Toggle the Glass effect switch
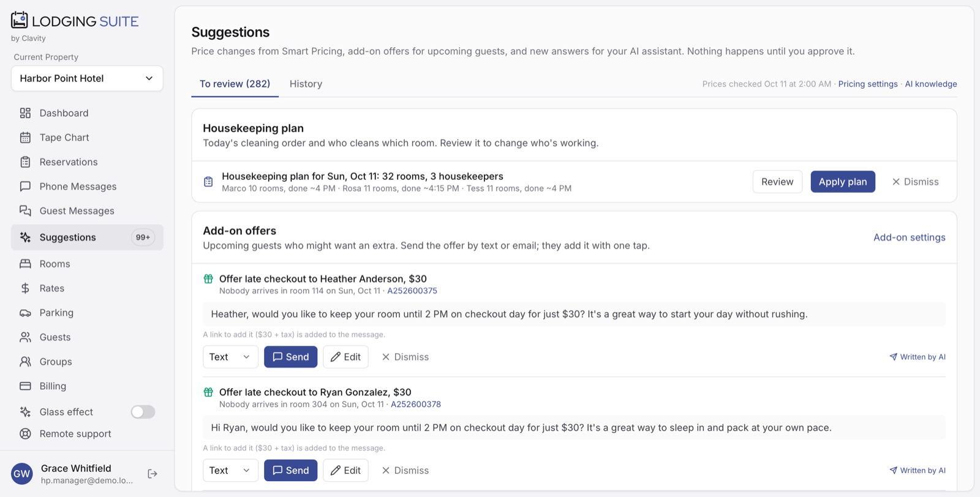The width and height of the screenshot is (980, 497). 143,412
